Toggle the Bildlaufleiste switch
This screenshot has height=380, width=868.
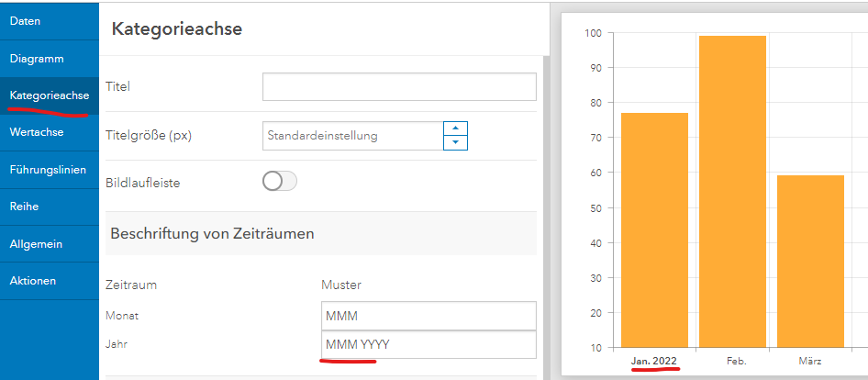pyautogui.click(x=280, y=182)
